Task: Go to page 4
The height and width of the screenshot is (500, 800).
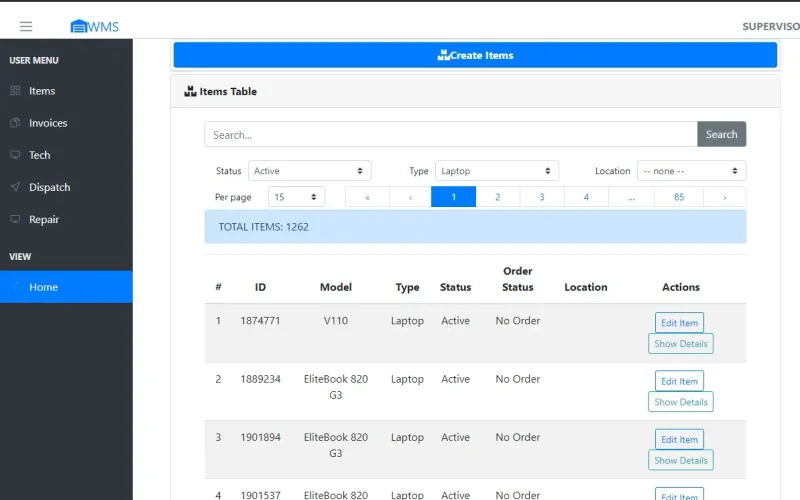Action: [x=586, y=197]
